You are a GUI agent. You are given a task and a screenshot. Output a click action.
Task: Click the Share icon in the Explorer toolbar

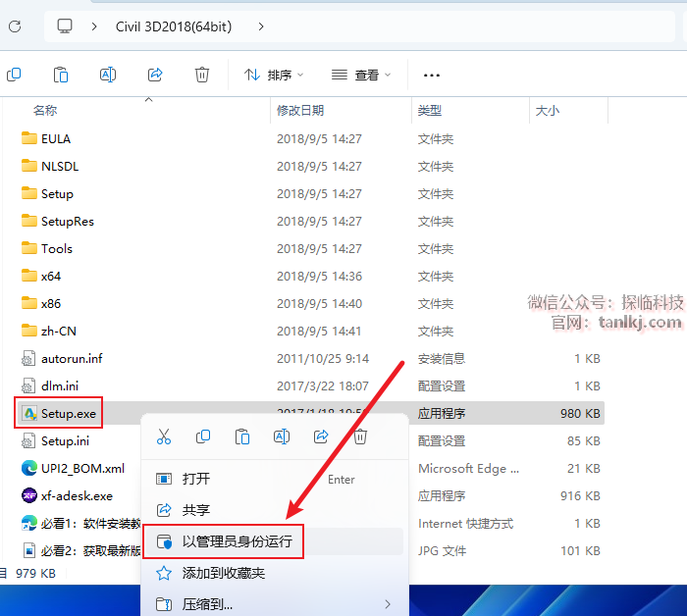155,75
